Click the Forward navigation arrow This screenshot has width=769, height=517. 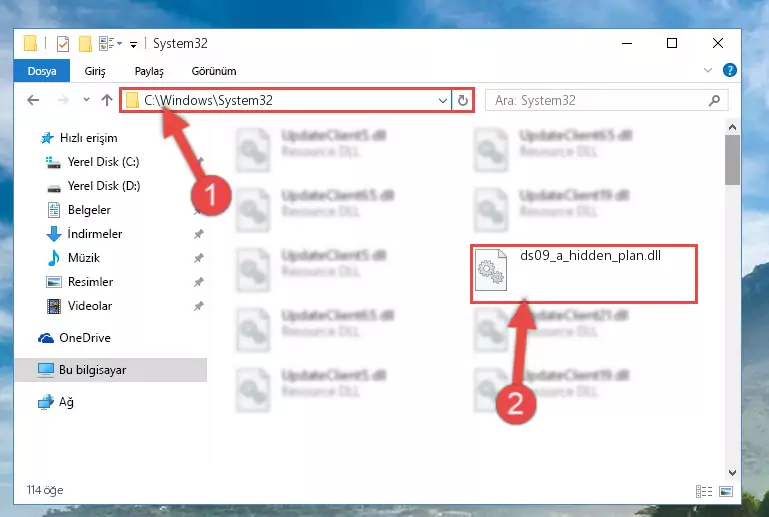click(x=63, y=100)
